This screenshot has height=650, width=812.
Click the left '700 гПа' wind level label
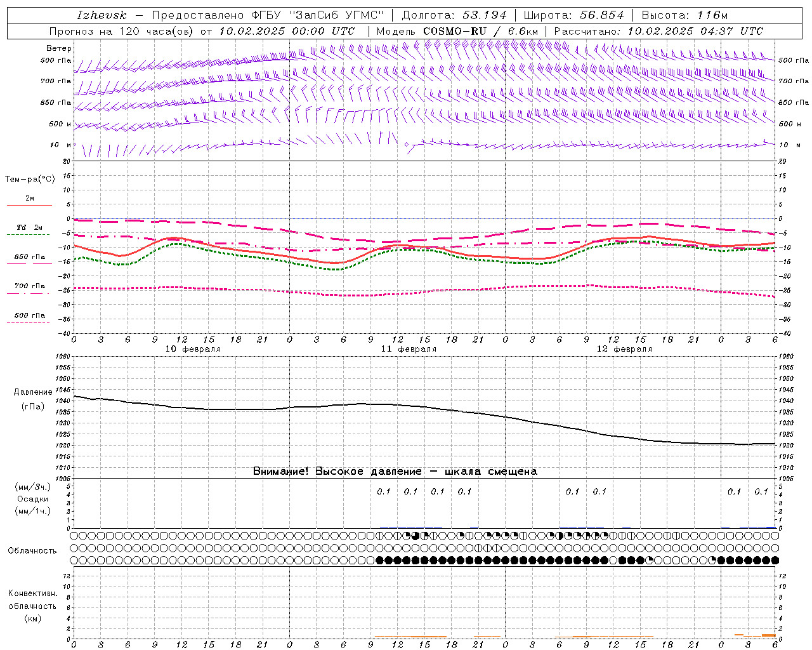56,81
